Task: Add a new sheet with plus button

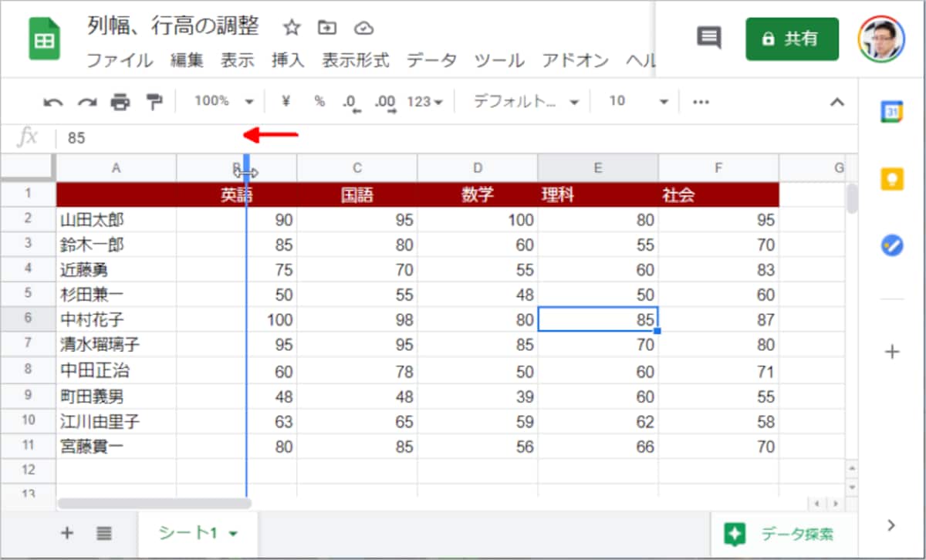Action: (67, 533)
